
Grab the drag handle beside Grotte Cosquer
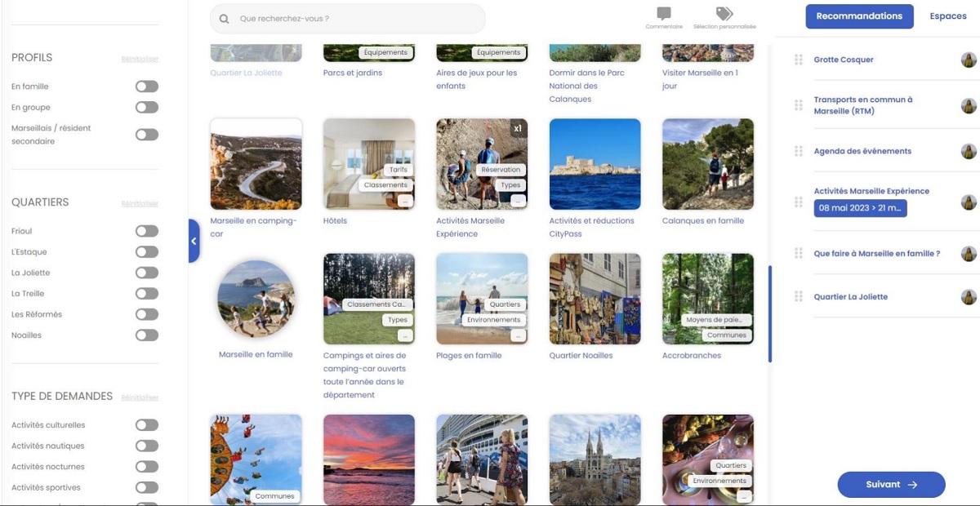point(799,60)
